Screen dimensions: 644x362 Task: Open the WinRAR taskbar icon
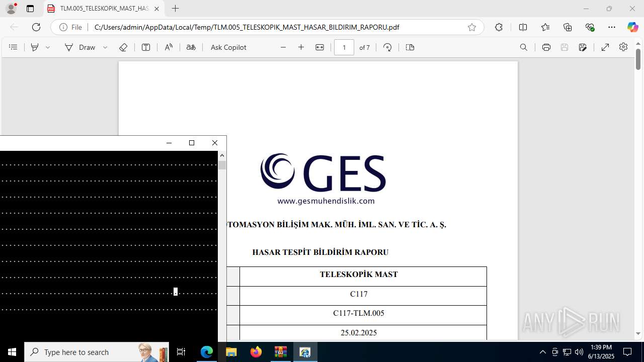[x=280, y=352]
